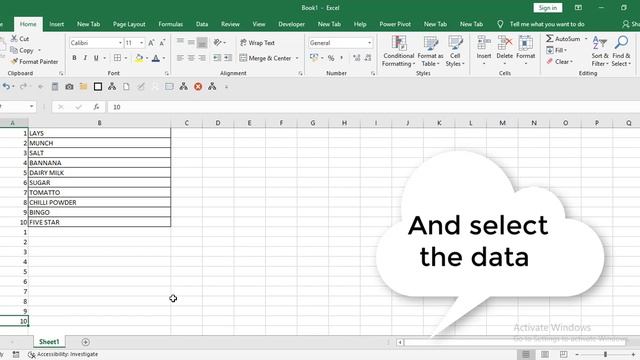Open Calibri font name dropdown
The image size is (640, 360).
pyautogui.click(x=120, y=43)
